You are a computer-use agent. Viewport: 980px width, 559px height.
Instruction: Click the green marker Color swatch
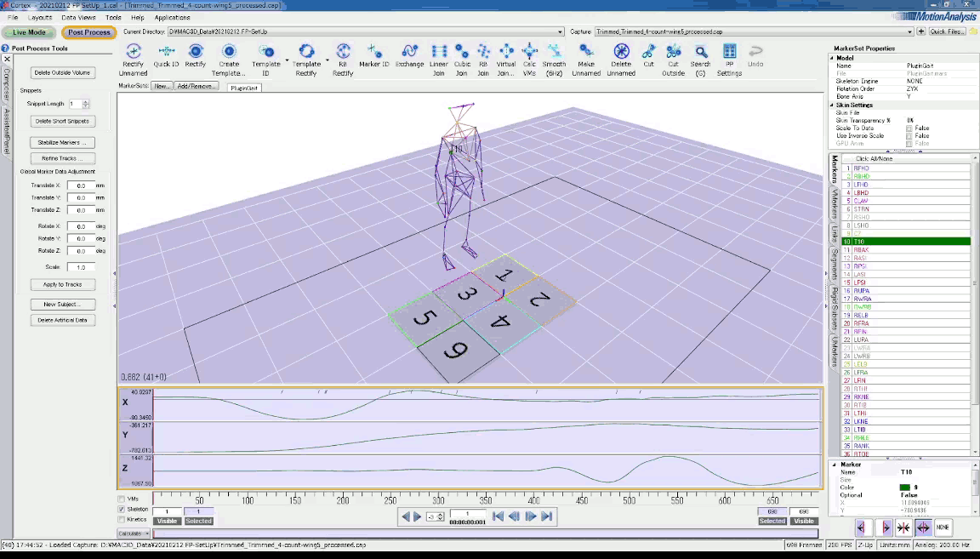(x=904, y=487)
